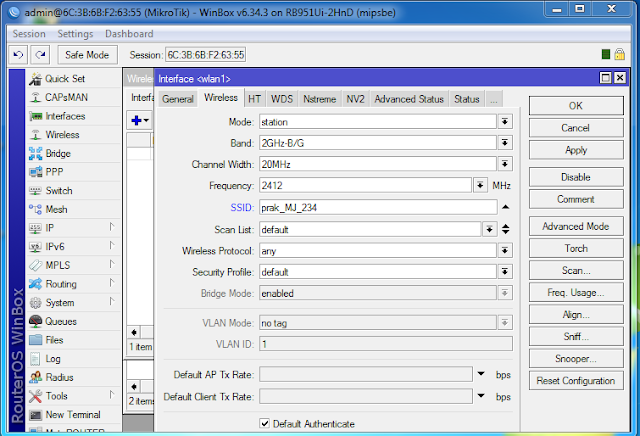Viewport: 640px width, 436px height.
Task: Click the padlock icon in toolbar
Action: tap(620, 54)
